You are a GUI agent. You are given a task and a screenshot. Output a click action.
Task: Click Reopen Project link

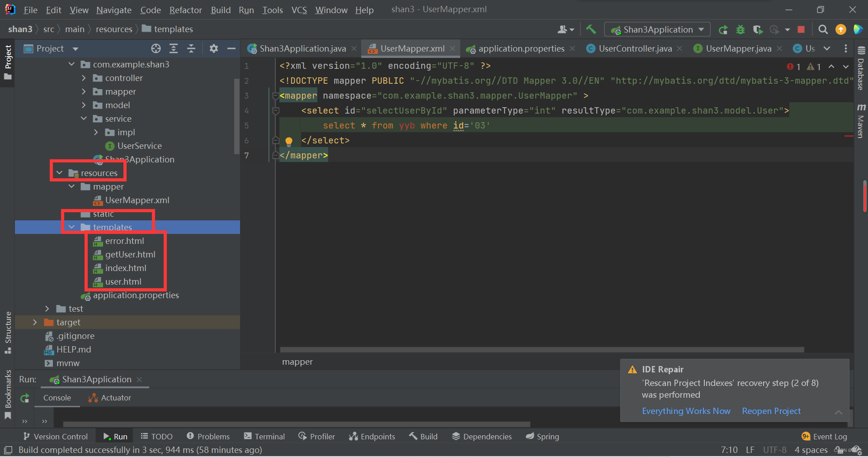[771, 411]
